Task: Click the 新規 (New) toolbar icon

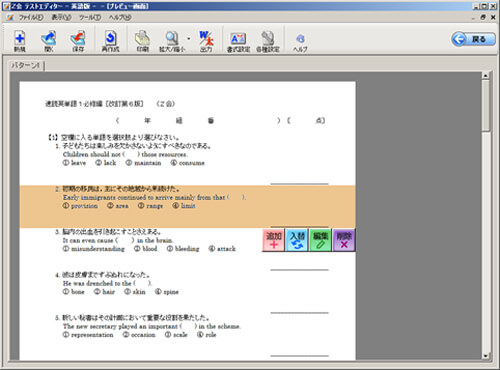Action: click(x=20, y=41)
